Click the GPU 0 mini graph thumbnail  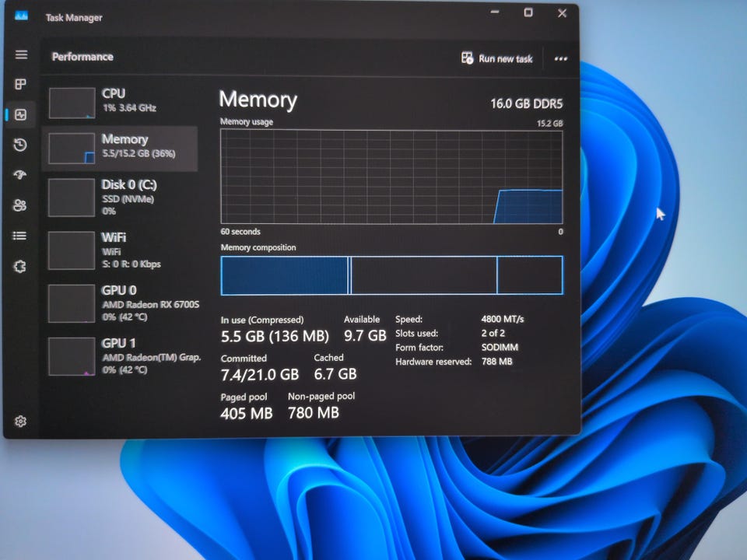point(72,303)
